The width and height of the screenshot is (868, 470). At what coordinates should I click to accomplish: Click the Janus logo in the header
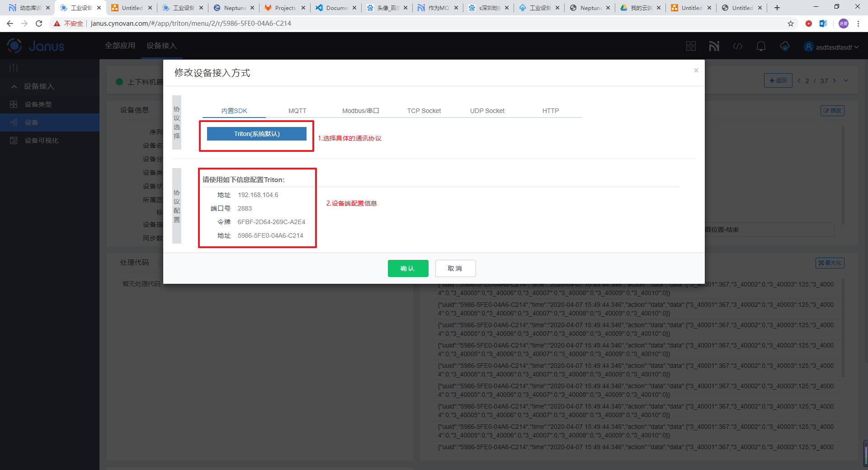tap(36, 46)
